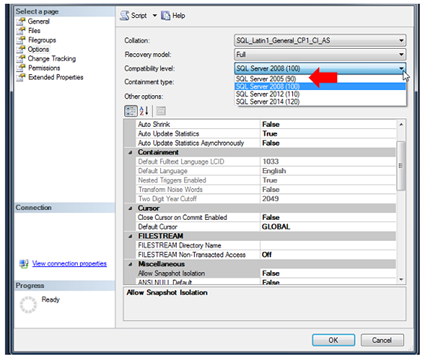Click the 2049 year cutoff value

point(270,199)
